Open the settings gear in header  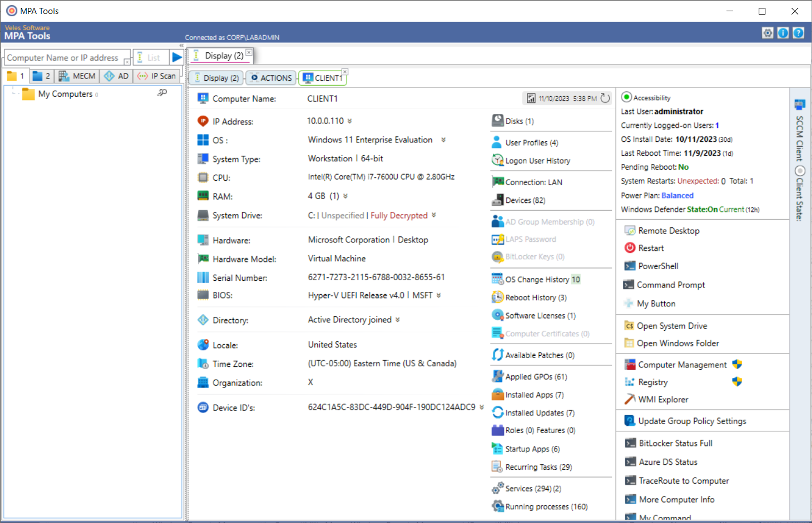point(768,33)
